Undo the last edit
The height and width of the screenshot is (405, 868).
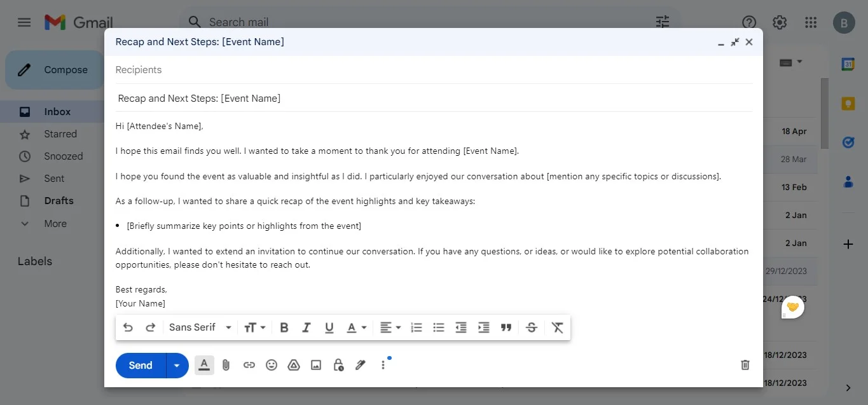[x=128, y=327]
